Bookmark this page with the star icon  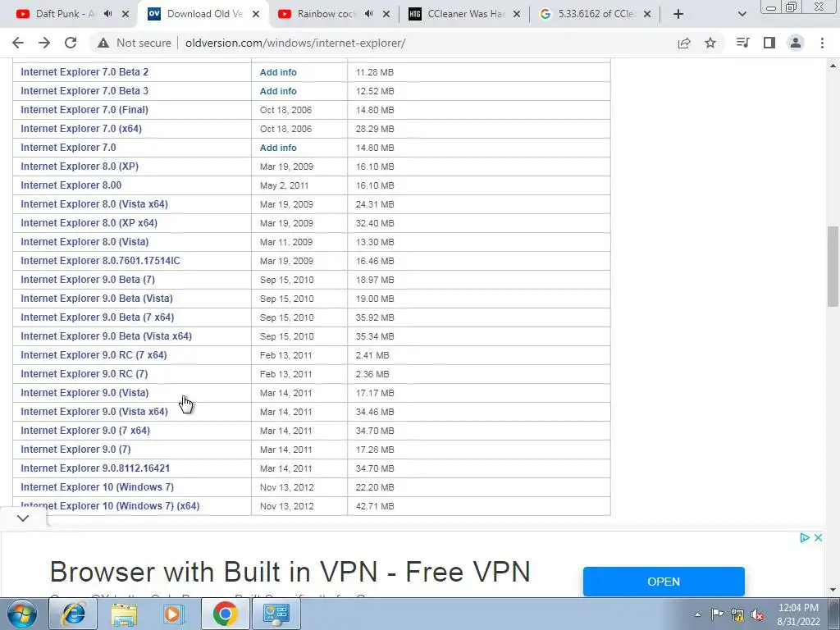point(710,43)
